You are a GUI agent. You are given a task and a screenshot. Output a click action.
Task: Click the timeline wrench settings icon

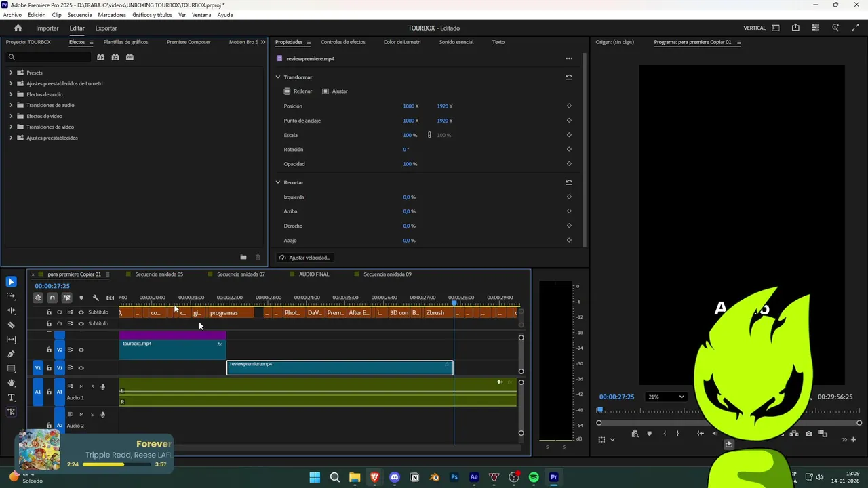tap(96, 298)
